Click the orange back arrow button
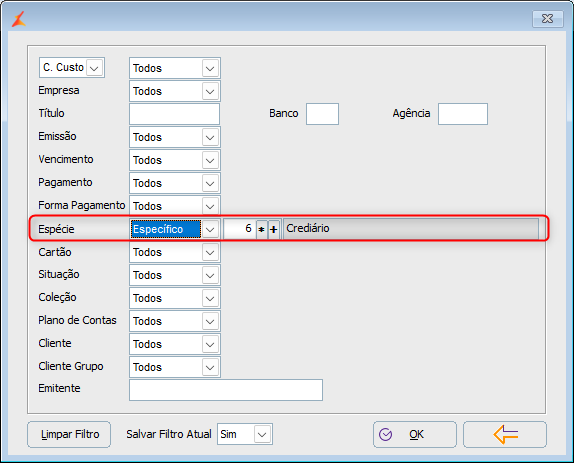The width and height of the screenshot is (574, 463). 505,434
